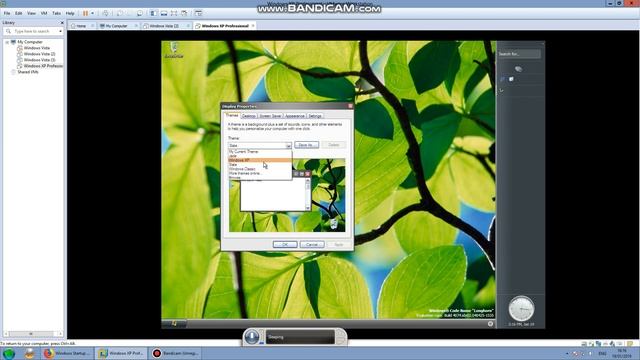Click the analog clock in the sidebar
Viewport: 640px width, 360px height.
coord(521,308)
